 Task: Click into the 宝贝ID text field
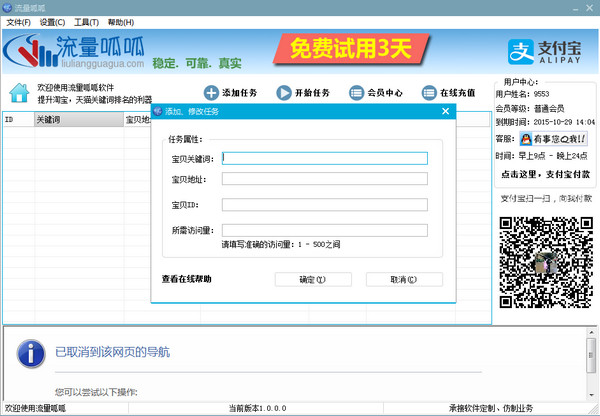325,205
